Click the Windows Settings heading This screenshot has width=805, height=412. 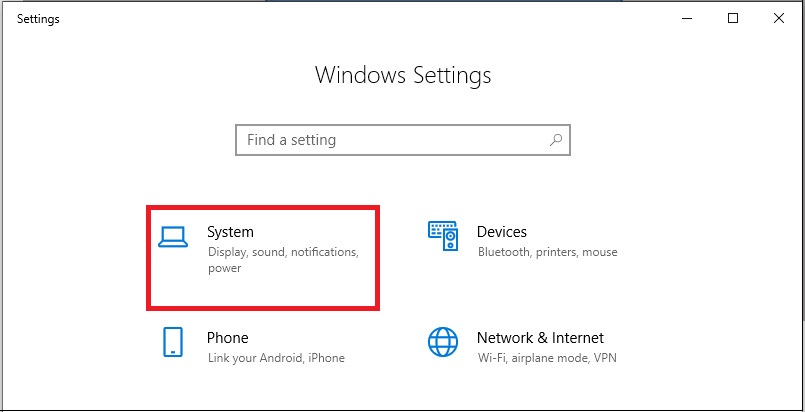tap(403, 75)
